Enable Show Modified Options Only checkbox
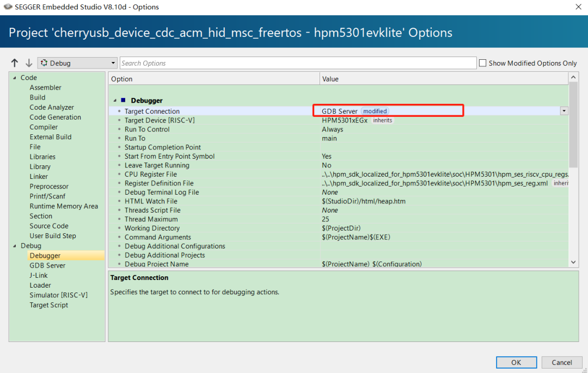 coord(482,63)
